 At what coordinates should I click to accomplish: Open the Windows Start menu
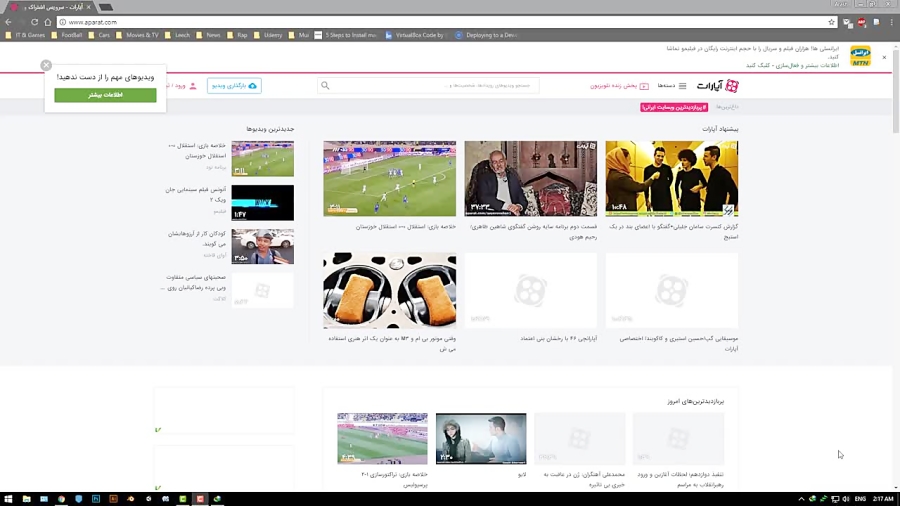[9, 498]
